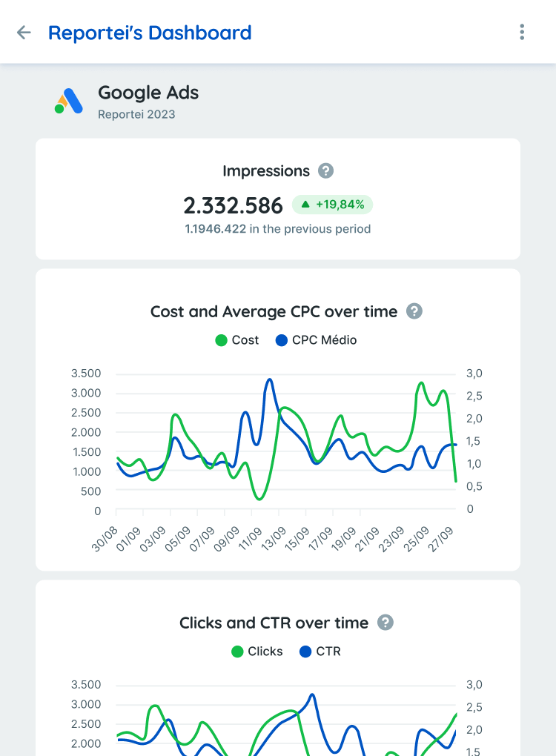Select the 2.332.586 impressions value
The width and height of the screenshot is (556, 756).
[234, 205]
